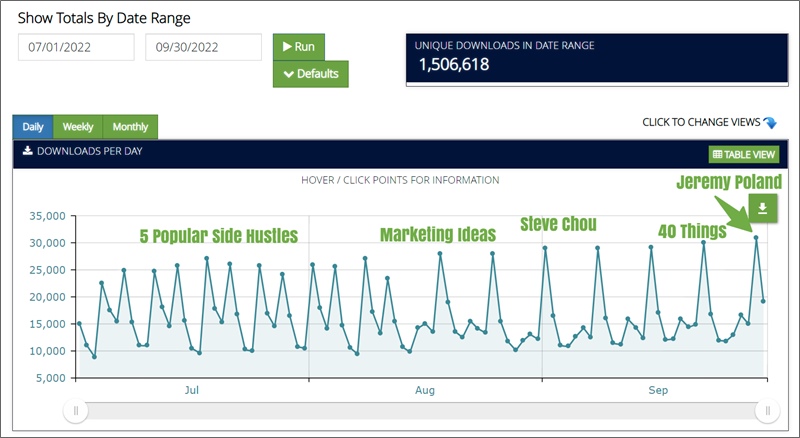Click the Aug x-axis label
Screen dimensions: 800x438
425,391
